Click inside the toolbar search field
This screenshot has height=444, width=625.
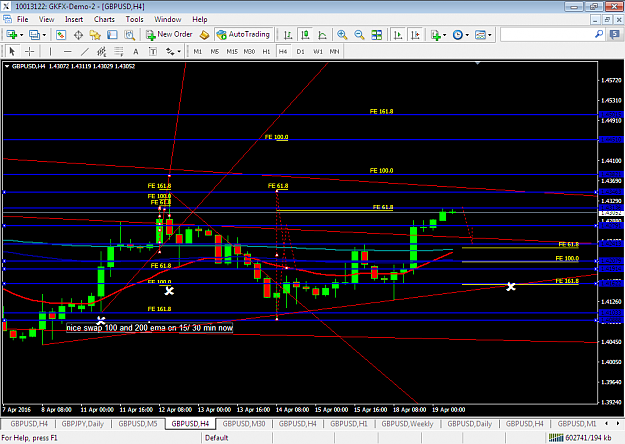pos(547,35)
